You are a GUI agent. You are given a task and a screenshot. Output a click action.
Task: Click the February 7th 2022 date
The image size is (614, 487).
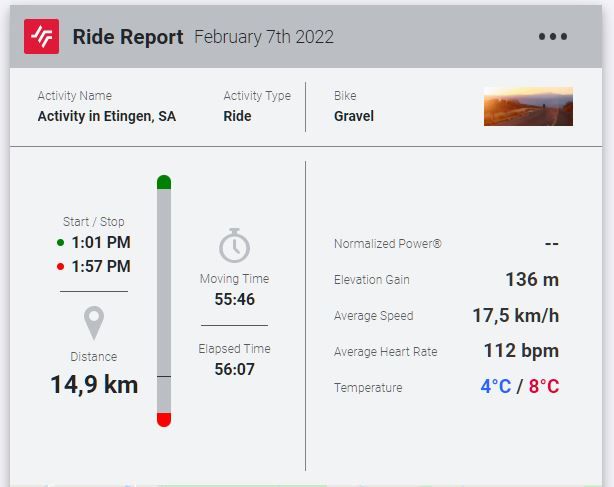[x=264, y=37]
